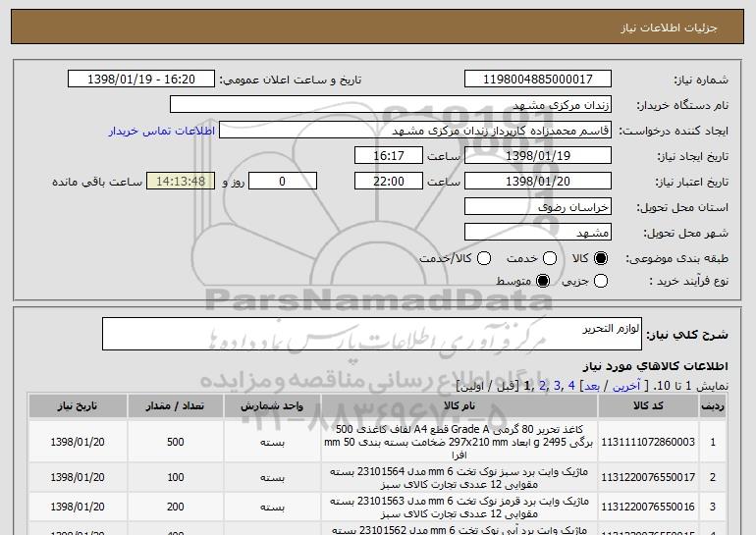Screen dimensions: 756x535
Task: Click the delivery city field مشهد
Action: tap(538, 233)
